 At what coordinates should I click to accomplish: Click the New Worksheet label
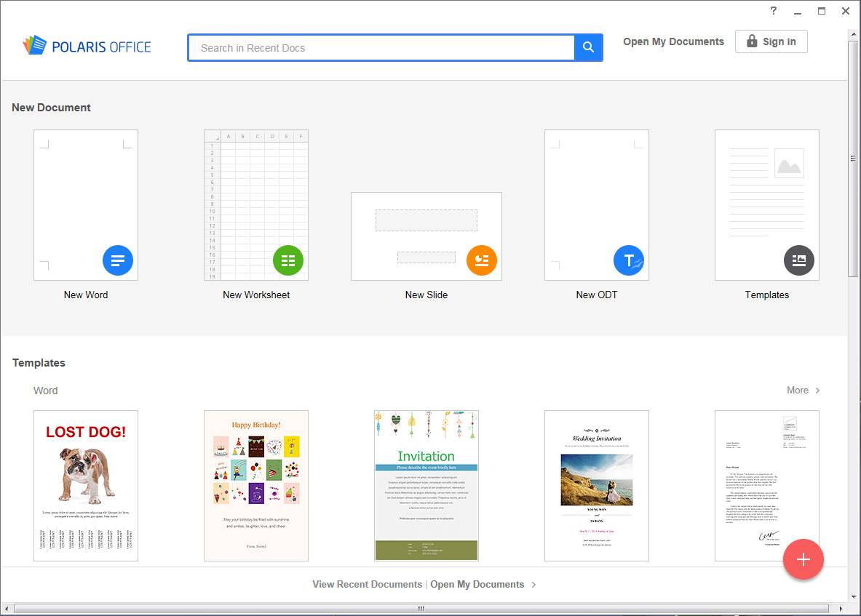click(256, 295)
